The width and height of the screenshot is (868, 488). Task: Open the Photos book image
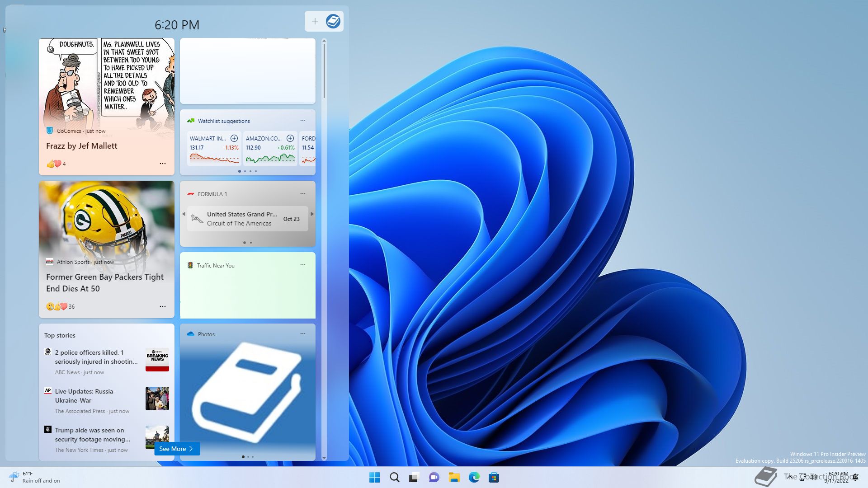click(248, 392)
